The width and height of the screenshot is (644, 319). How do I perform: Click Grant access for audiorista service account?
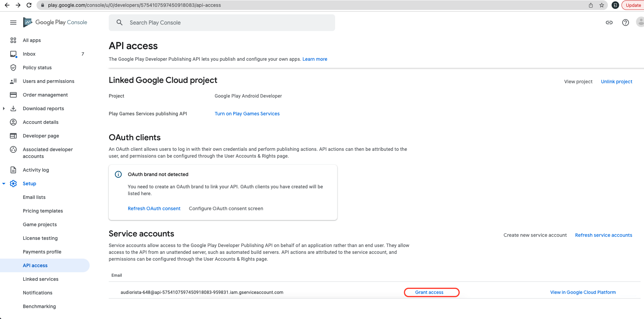click(x=429, y=292)
